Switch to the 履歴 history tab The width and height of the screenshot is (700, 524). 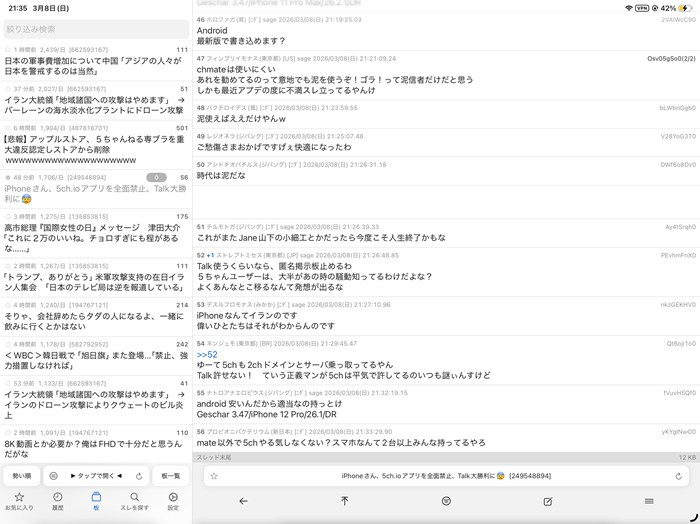[x=57, y=501]
